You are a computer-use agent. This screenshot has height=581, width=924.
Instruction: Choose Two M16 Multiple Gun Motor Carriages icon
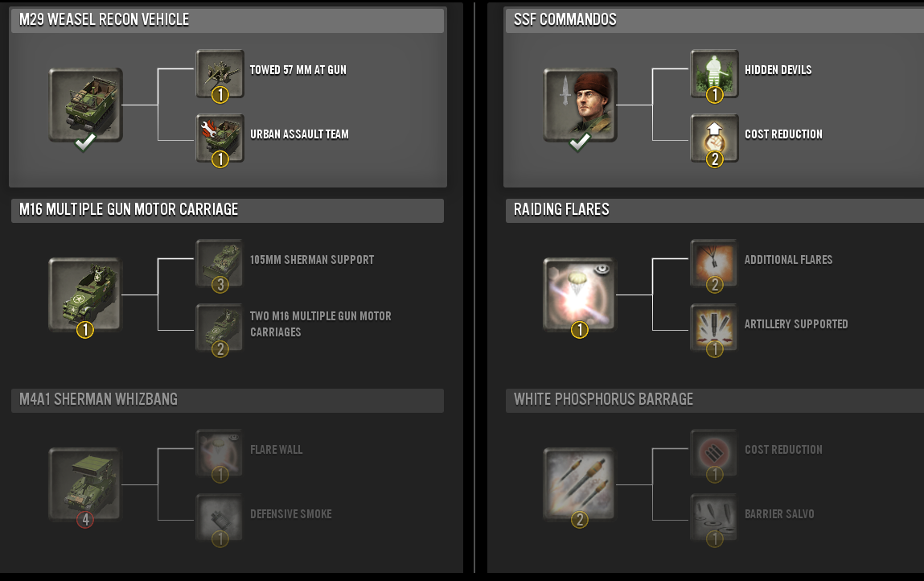(220, 328)
